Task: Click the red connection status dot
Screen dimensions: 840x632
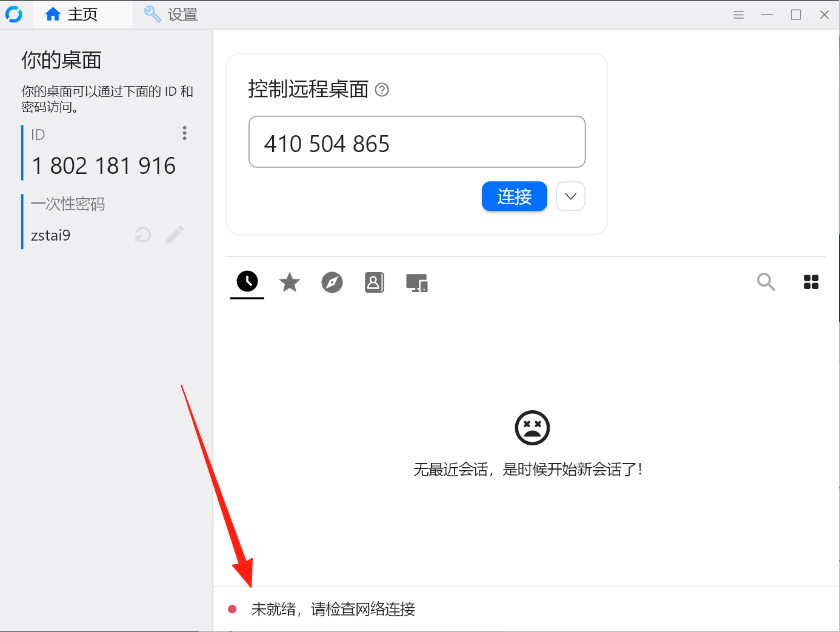Action: click(x=232, y=609)
